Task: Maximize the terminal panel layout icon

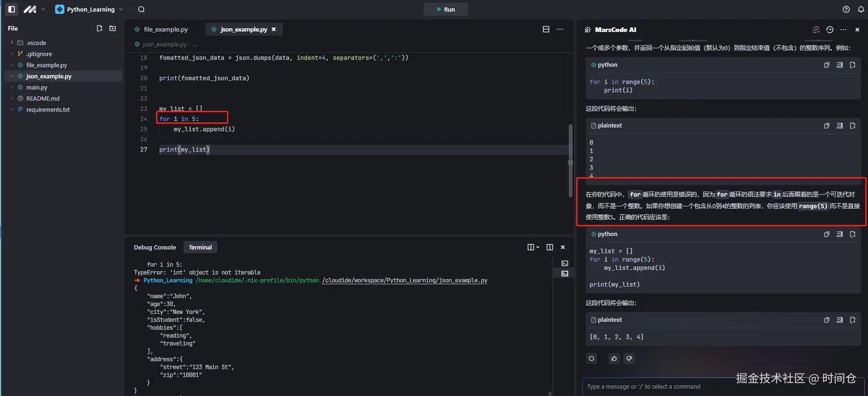Action: [550, 247]
